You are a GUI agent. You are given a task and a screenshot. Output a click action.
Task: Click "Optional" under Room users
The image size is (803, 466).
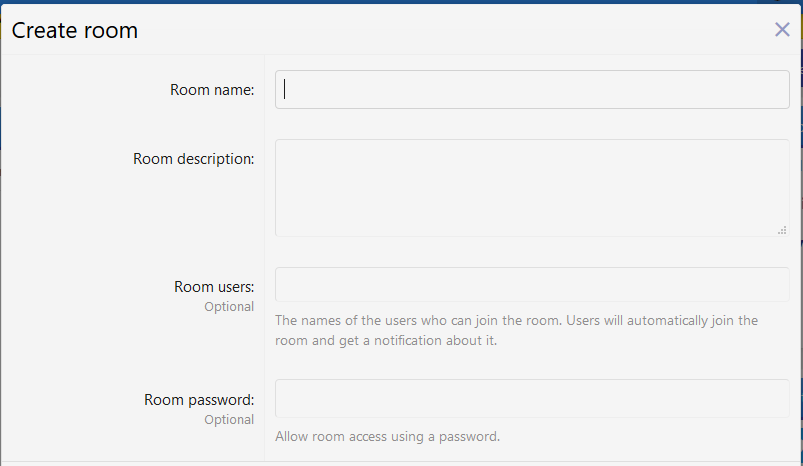point(229,307)
